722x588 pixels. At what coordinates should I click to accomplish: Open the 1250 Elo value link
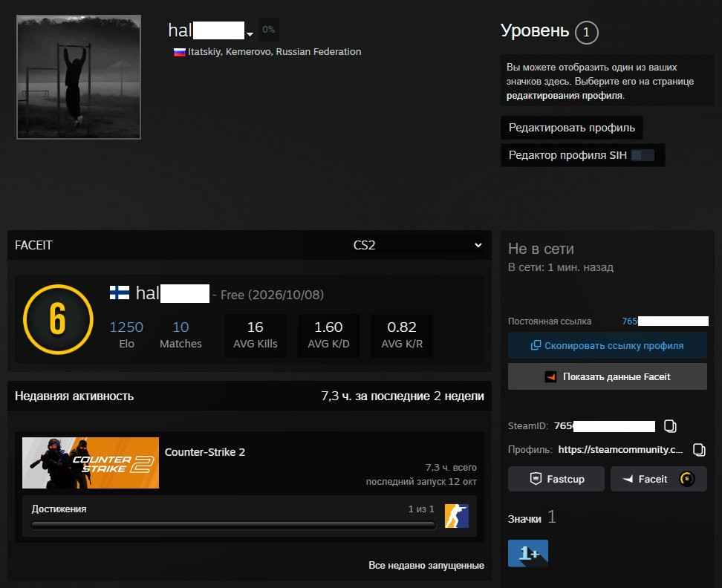pyautogui.click(x=126, y=327)
